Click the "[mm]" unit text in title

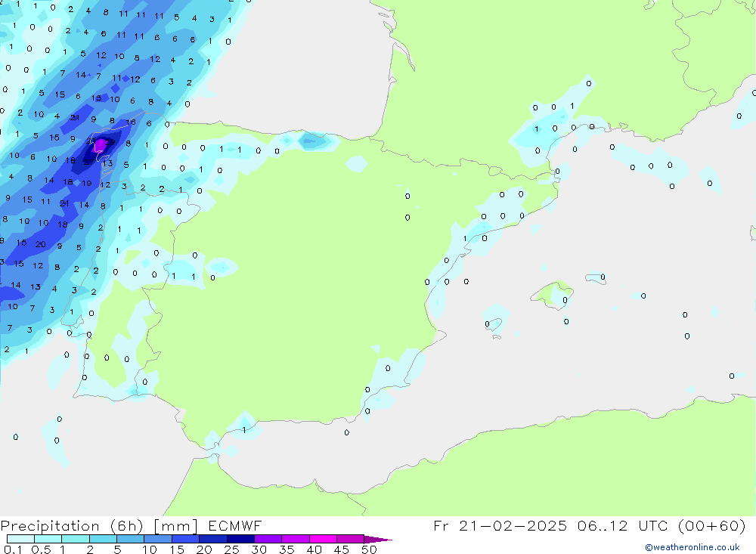click(175, 526)
